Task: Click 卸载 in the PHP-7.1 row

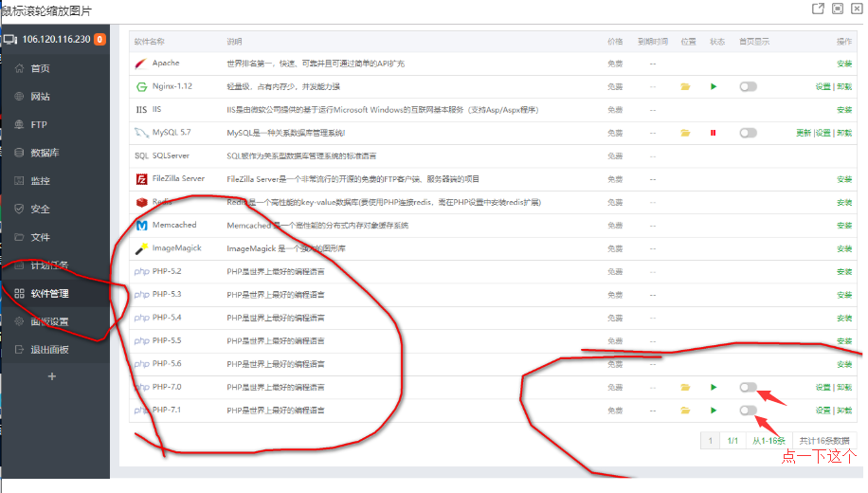Action: [844, 411]
